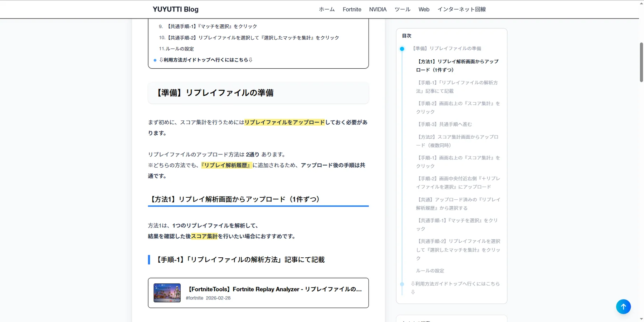This screenshot has height=322, width=644.
Task: Click the scroll-to-top arrow button
Action: tap(623, 306)
